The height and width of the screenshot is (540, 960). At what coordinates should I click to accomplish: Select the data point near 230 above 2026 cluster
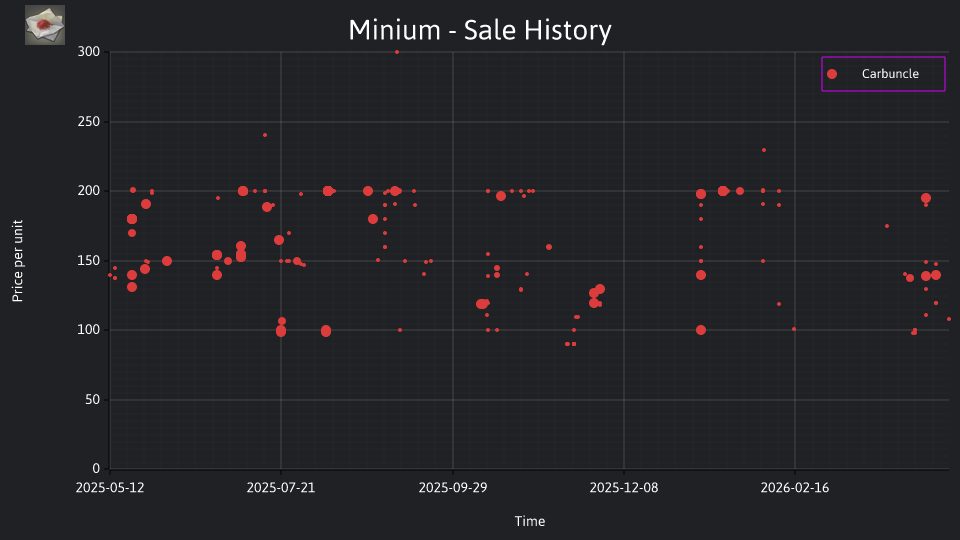[763, 150]
